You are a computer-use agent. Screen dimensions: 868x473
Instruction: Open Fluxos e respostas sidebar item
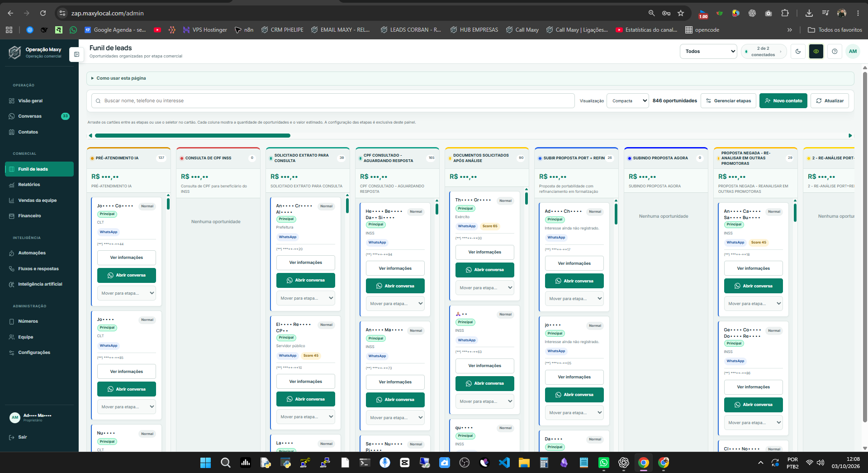39,269
